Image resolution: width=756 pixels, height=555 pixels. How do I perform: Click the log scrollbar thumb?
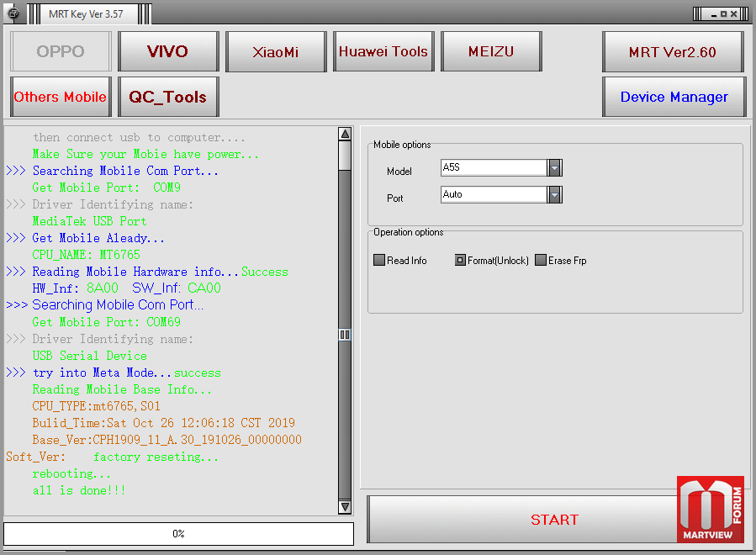pos(345,156)
